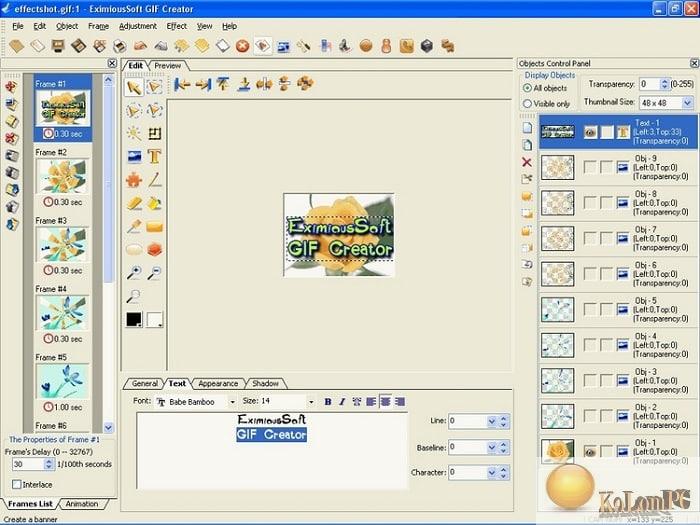Click the new blank object page icon
Viewport: 700px width, 525px height.
(527, 128)
